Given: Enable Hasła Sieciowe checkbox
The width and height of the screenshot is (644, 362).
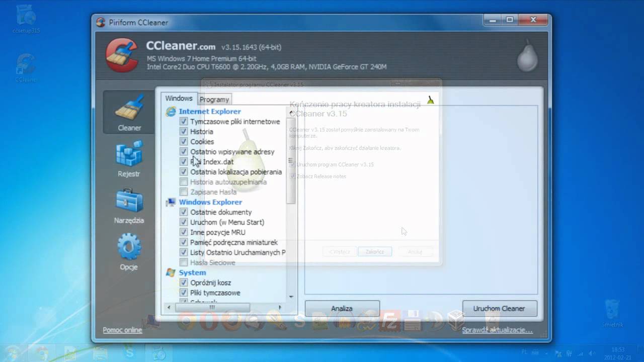Looking at the screenshot, I should [x=184, y=262].
